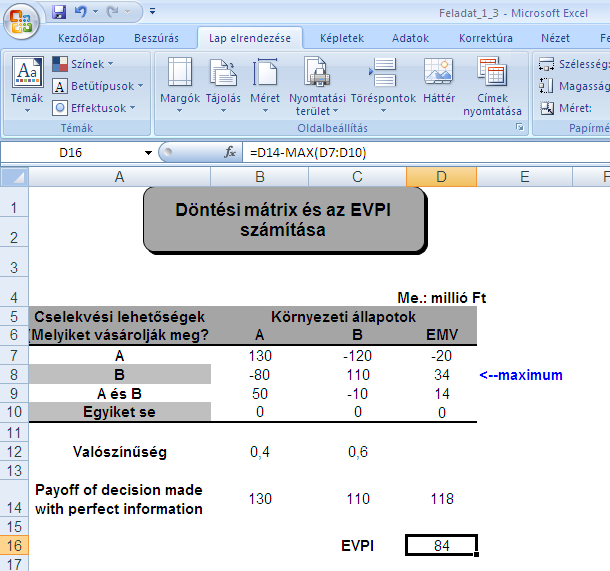Select column A header
Screen dimensions: 610x571
click(x=119, y=177)
